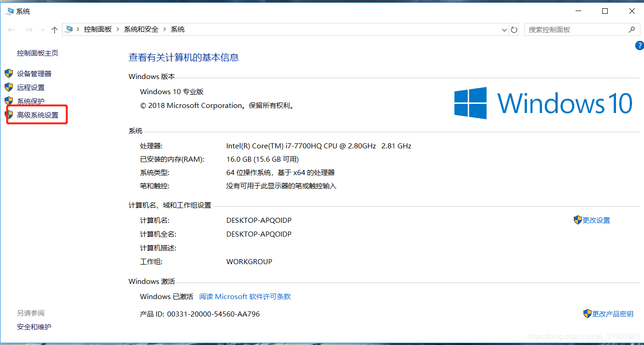
Task: Maximize the 系统 window
Action: coord(605,11)
